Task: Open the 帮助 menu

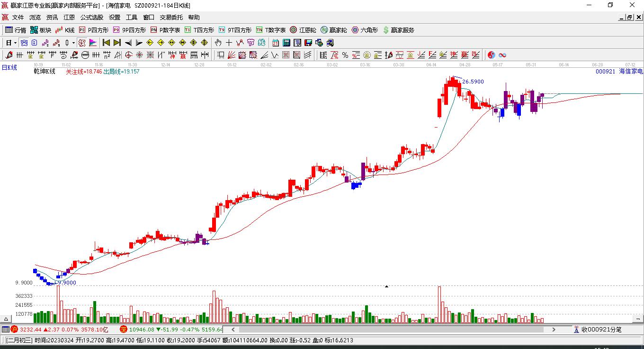Action: [x=194, y=18]
